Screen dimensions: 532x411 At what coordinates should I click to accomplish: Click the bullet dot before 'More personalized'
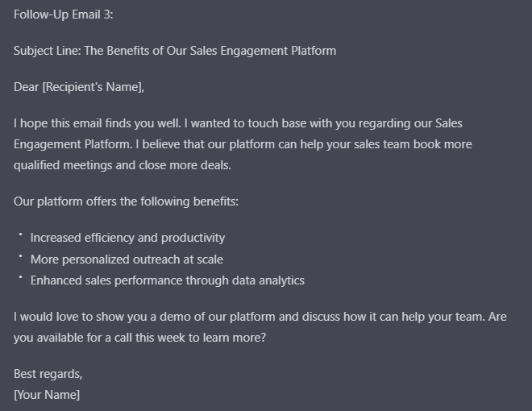(20, 255)
